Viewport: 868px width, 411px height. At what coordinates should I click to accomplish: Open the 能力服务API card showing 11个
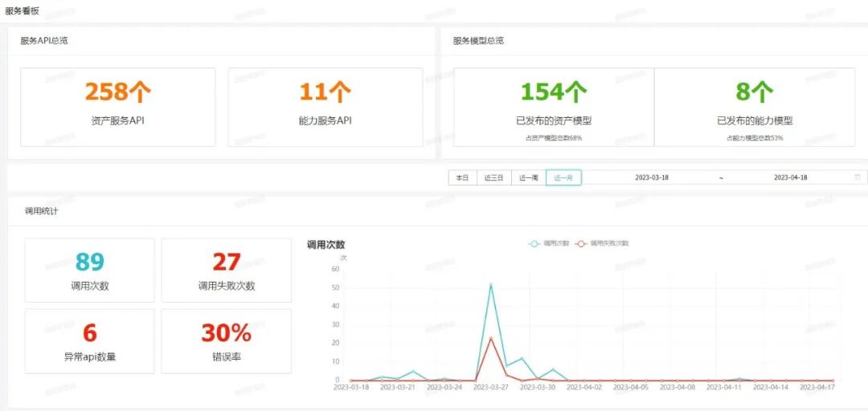click(325, 107)
